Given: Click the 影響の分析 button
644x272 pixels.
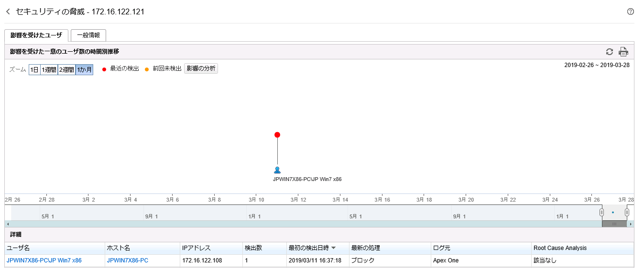Looking at the screenshot, I should [201, 69].
